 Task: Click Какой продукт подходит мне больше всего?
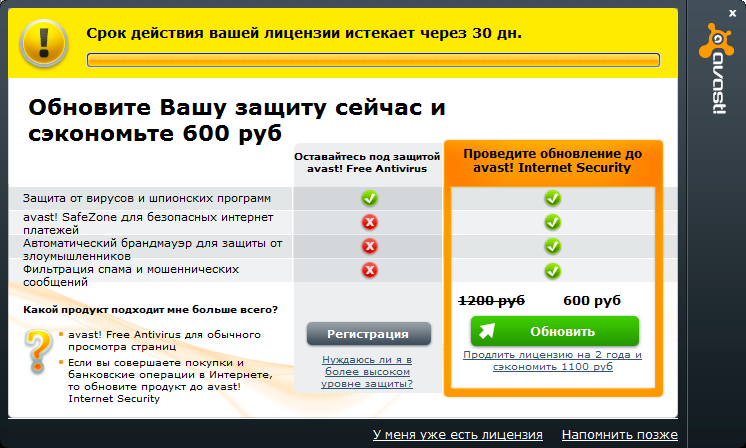150,310
